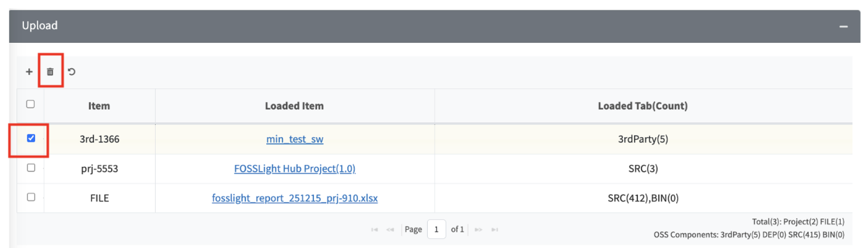Go to first page in pager

[374, 230]
